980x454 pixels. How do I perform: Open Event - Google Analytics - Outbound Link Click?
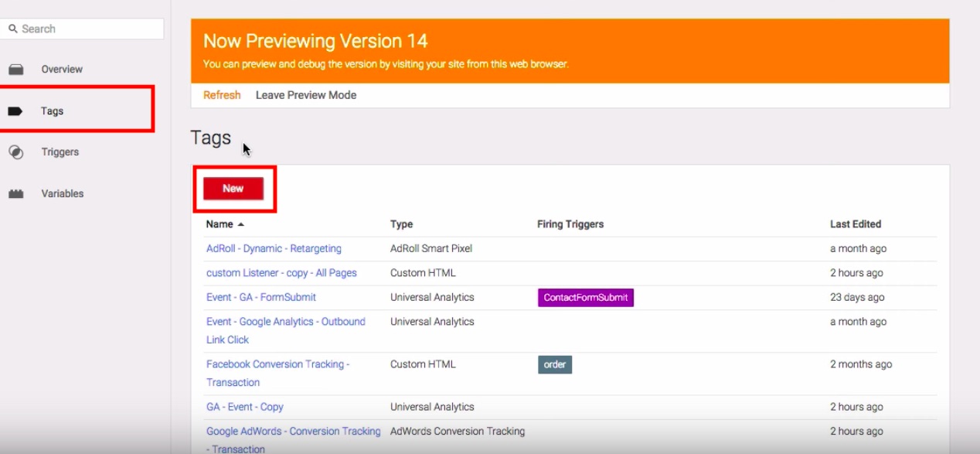click(286, 330)
